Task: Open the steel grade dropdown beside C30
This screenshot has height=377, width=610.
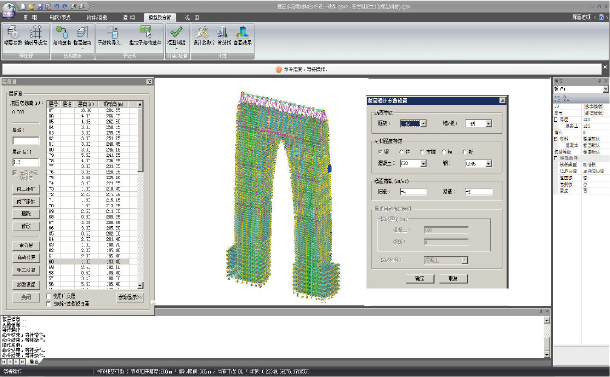Action: tap(479, 163)
